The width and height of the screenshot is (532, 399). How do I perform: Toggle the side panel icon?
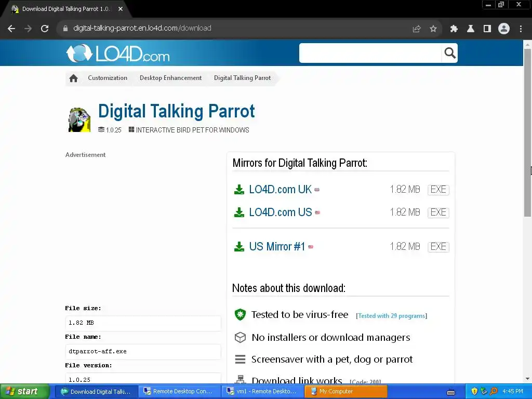[x=487, y=29]
